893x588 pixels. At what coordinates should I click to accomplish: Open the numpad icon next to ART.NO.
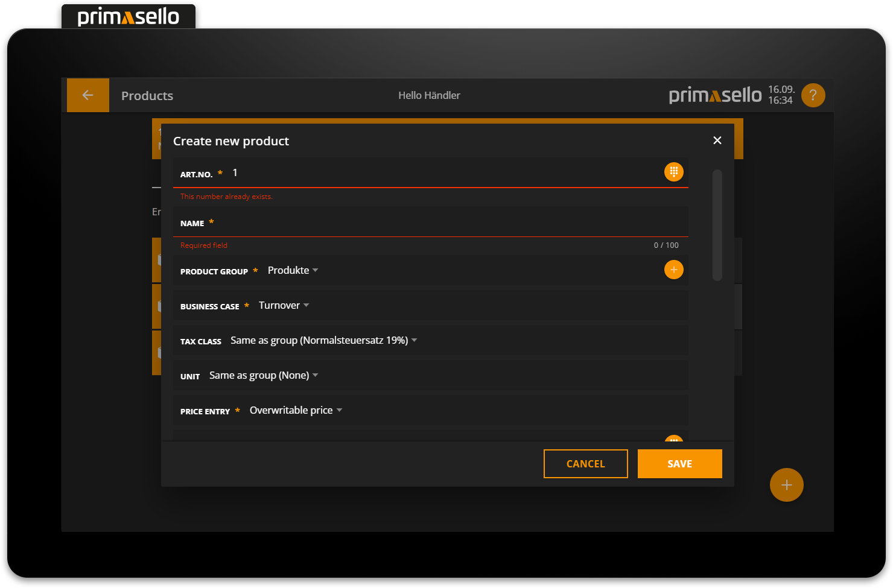[673, 171]
